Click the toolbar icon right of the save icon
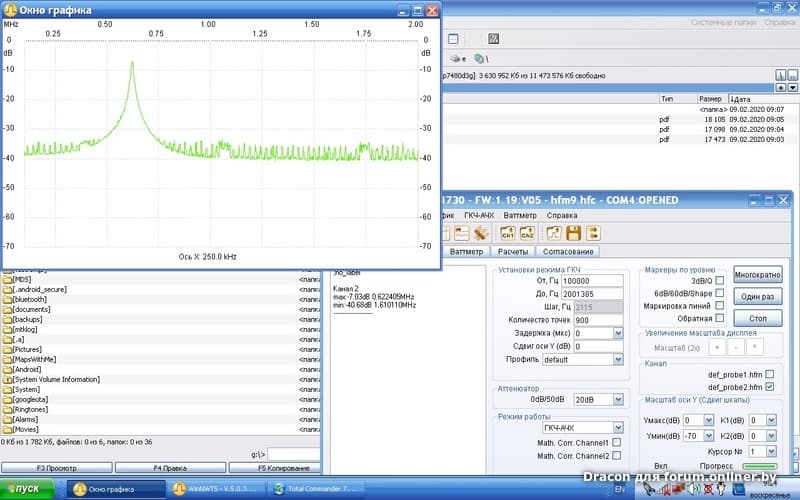Image resolution: width=800 pixels, height=500 pixels. coord(593,232)
